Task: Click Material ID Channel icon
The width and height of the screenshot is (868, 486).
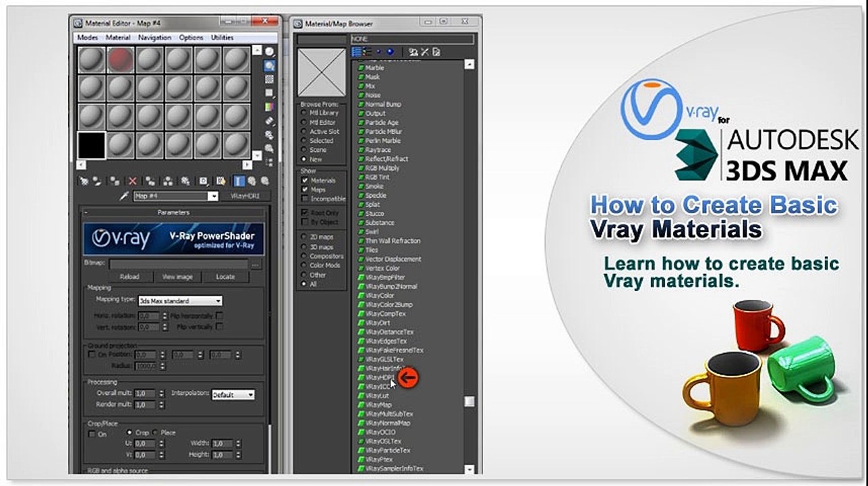Action: tap(203, 181)
